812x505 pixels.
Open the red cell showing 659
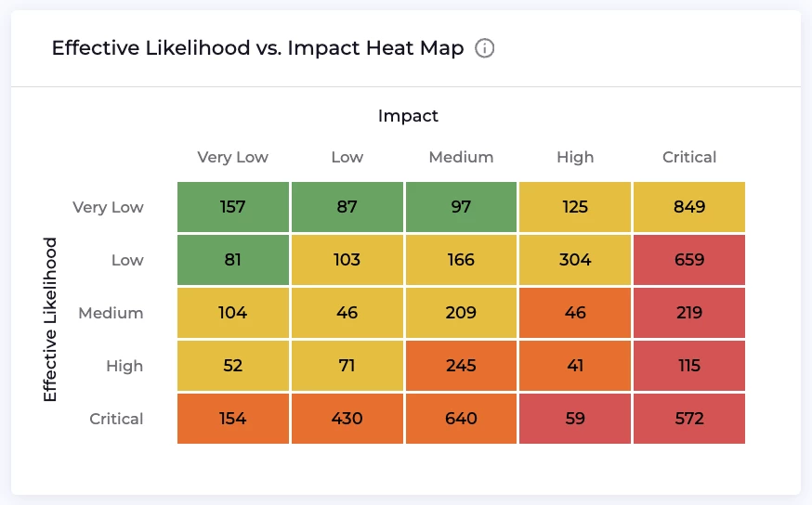pos(688,260)
